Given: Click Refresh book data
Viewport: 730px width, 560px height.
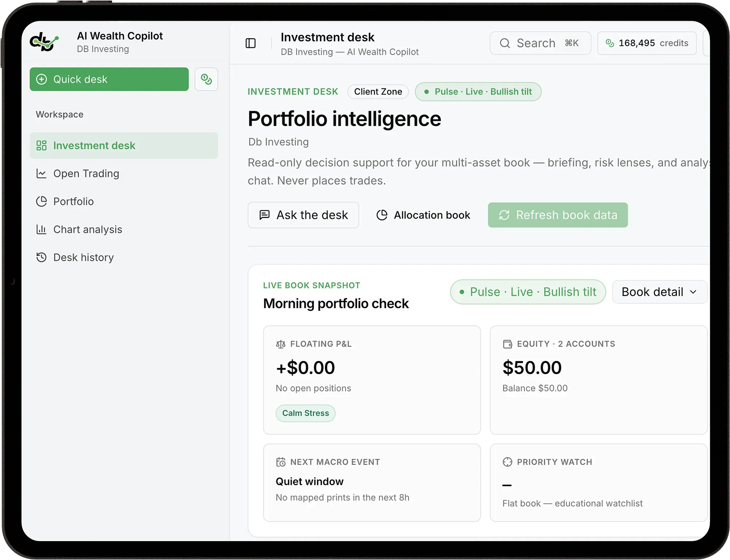Looking at the screenshot, I should click(x=558, y=215).
